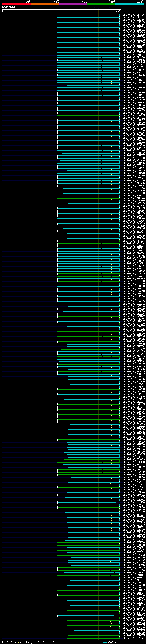
Task: Click the =100char. scale legend
Action: [x=111, y=642]
